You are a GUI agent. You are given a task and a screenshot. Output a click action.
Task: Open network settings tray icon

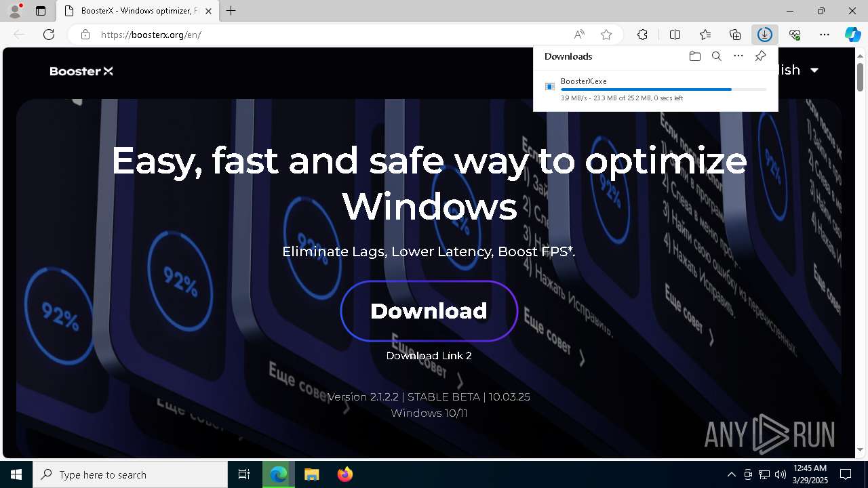point(764,474)
